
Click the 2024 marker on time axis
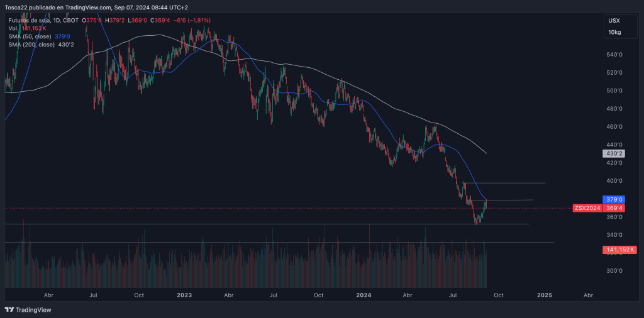(x=364, y=294)
